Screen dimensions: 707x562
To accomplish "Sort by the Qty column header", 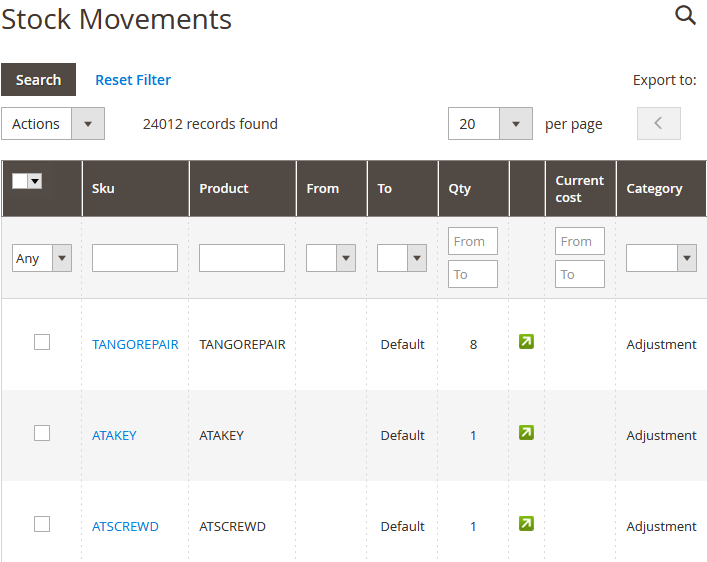I will click(459, 188).
